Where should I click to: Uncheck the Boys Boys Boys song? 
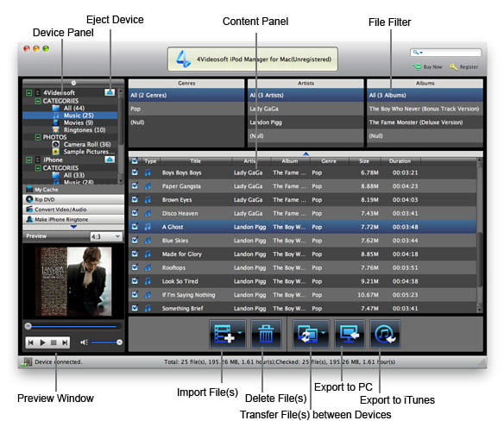tap(135, 173)
